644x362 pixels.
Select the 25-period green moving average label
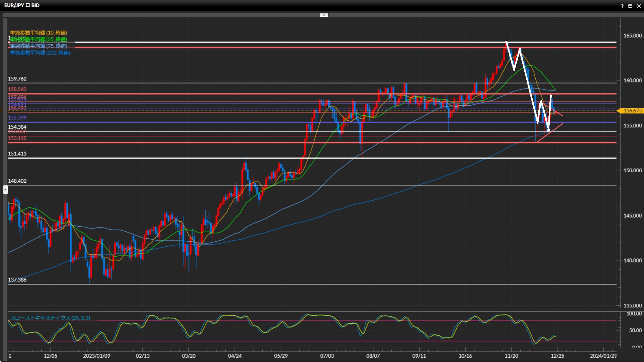39,39
